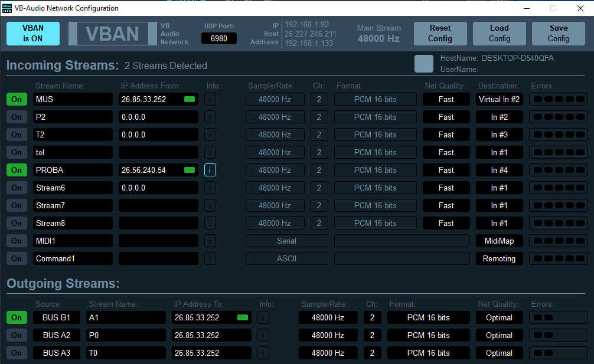Edit PROBA source IP 26.56.240.54

tap(158, 170)
